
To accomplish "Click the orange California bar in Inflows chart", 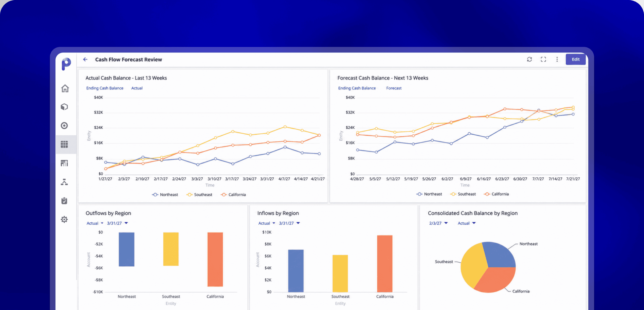I will point(385,264).
